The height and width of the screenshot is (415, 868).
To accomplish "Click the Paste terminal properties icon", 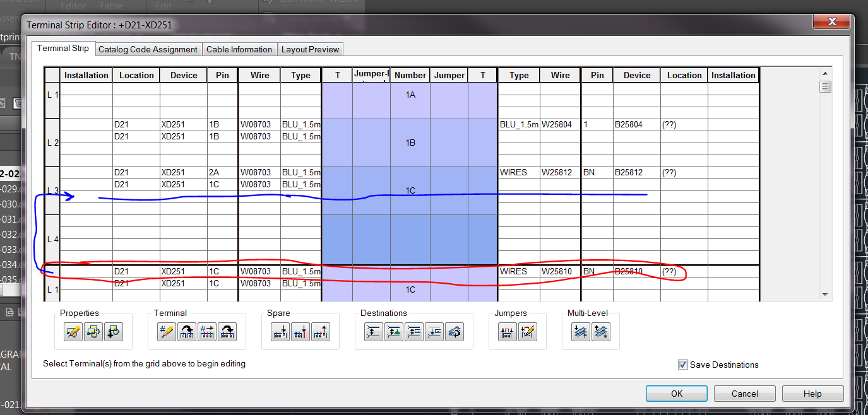I will (x=114, y=331).
